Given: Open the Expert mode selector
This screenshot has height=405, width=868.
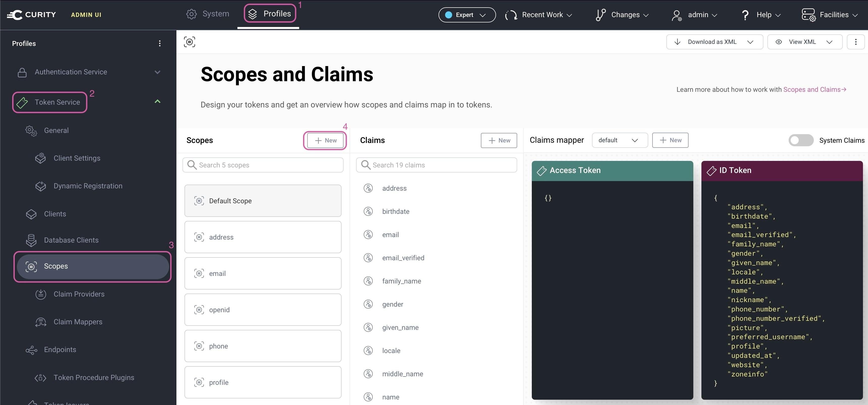Looking at the screenshot, I should point(467,15).
